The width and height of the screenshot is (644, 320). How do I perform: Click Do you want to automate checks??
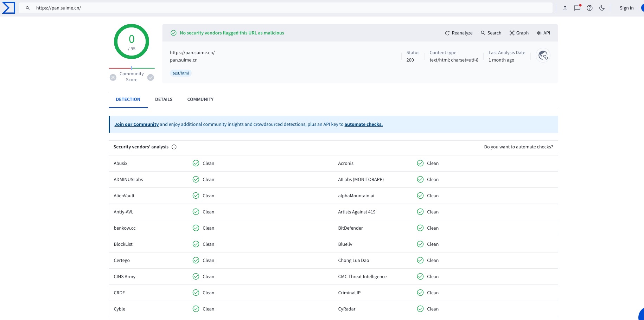click(x=518, y=147)
